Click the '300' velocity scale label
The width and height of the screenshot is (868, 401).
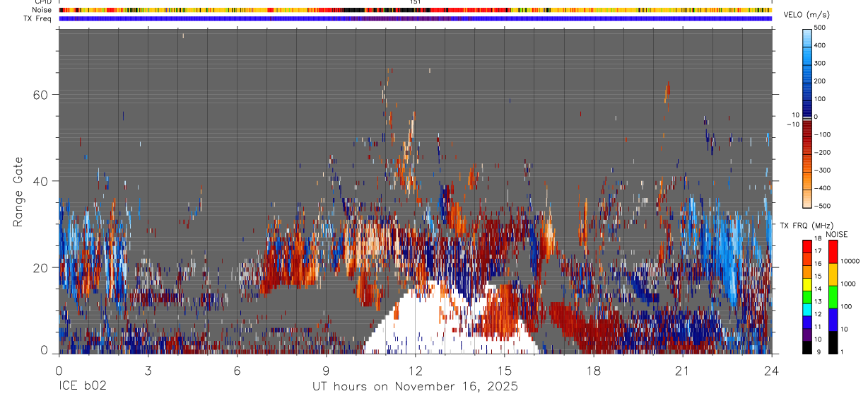pyautogui.click(x=820, y=63)
